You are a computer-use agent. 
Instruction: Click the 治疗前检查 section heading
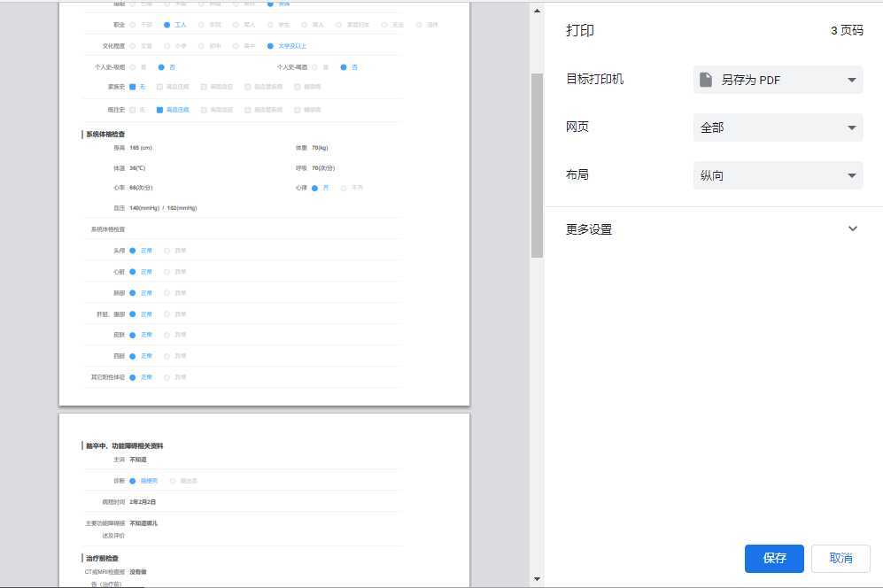point(102,558)
